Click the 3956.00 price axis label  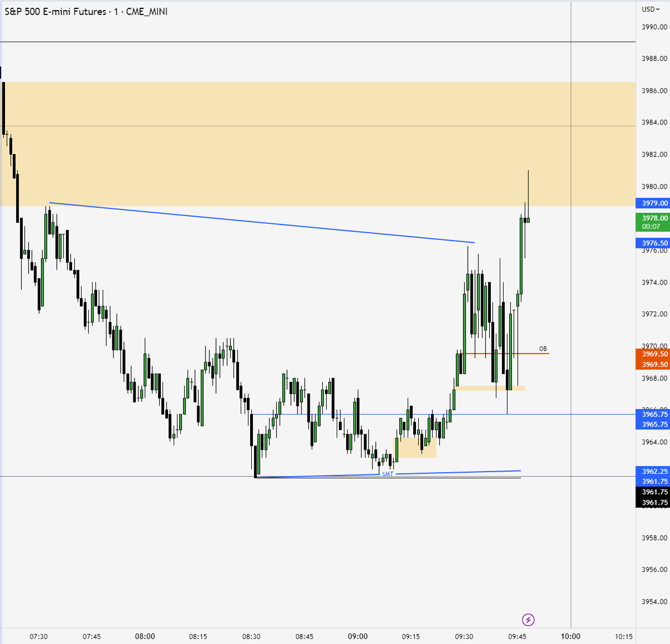[654, 570]
